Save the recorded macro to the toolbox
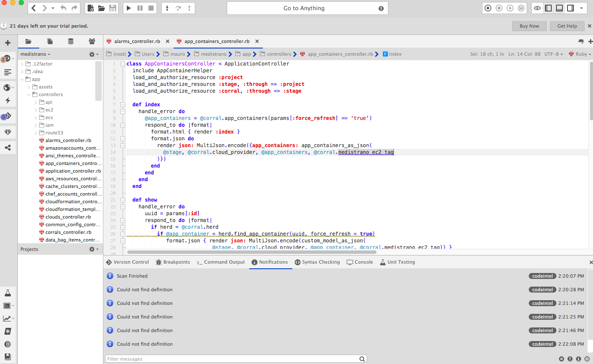 521,8
